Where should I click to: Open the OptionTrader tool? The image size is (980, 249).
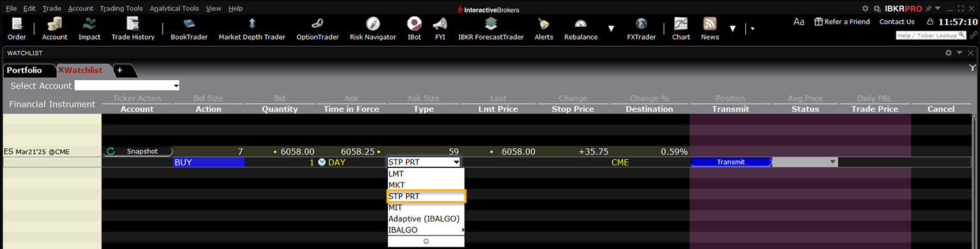click(x=318, y=29)
